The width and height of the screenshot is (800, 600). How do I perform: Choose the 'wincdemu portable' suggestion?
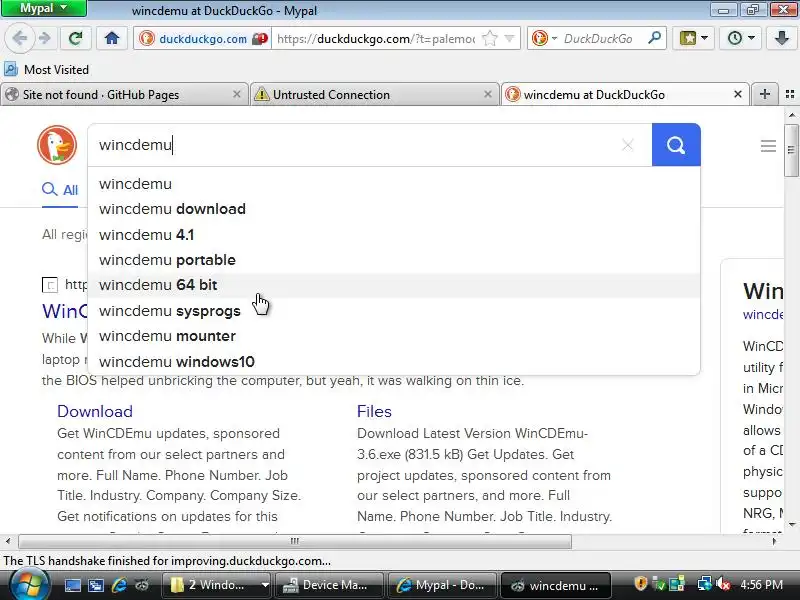tap(394, 260)
